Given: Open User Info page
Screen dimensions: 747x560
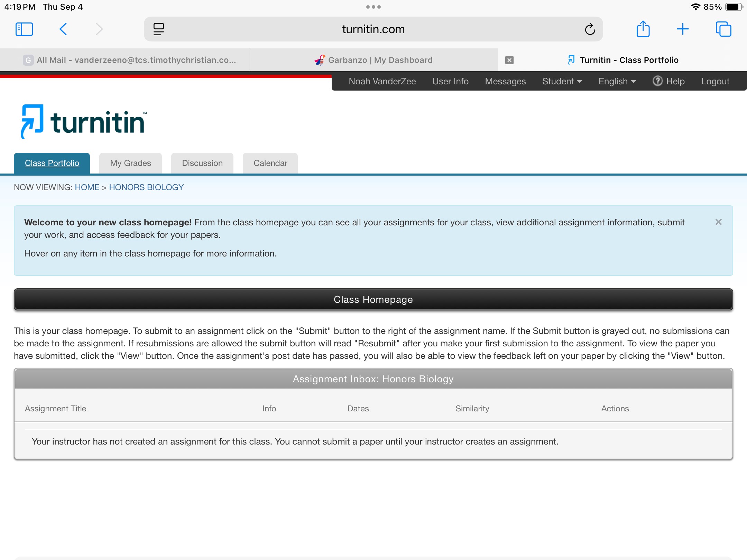Looking at the screenshot, I should (x=450, y=81).
